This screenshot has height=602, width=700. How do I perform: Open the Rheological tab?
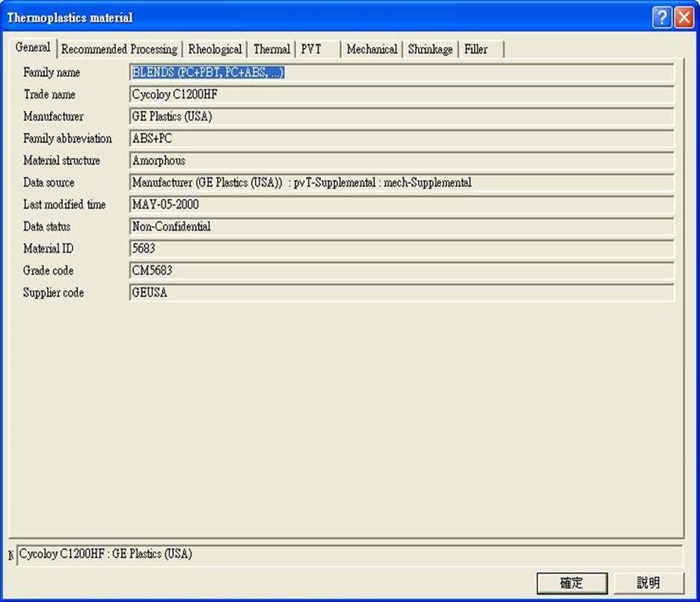point(215,49)
